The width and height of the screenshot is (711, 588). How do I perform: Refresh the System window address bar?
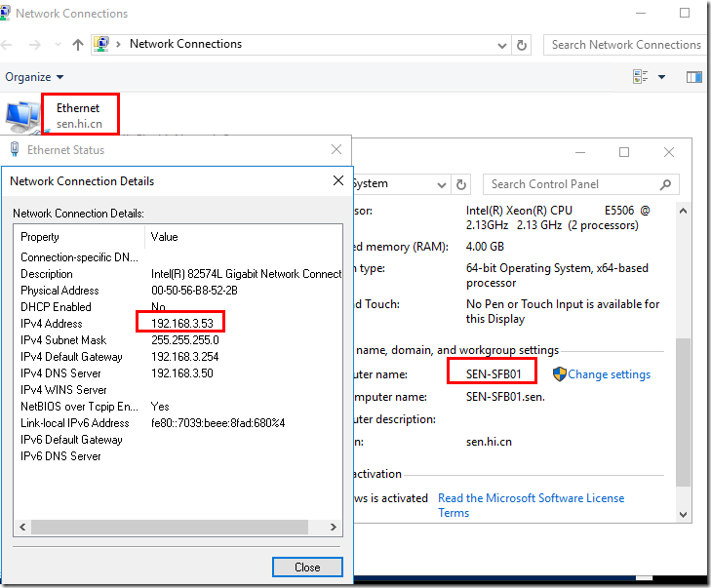pos(461,184)
